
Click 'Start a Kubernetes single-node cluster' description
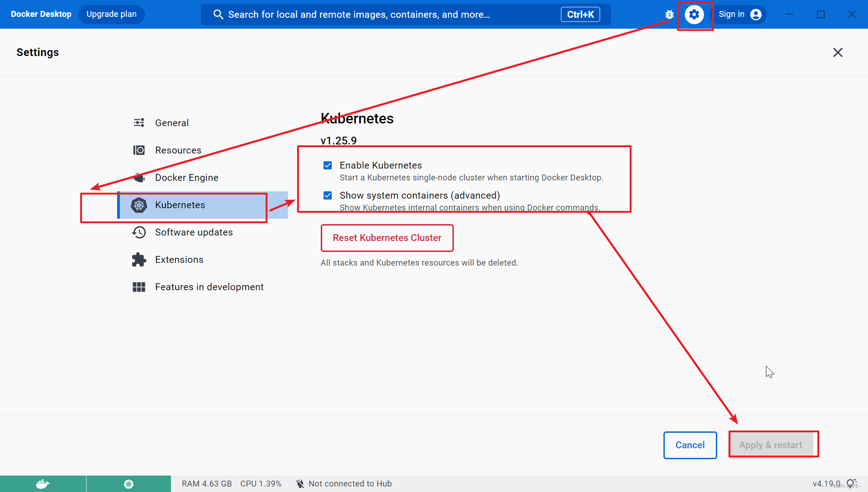tap(471, 178)
